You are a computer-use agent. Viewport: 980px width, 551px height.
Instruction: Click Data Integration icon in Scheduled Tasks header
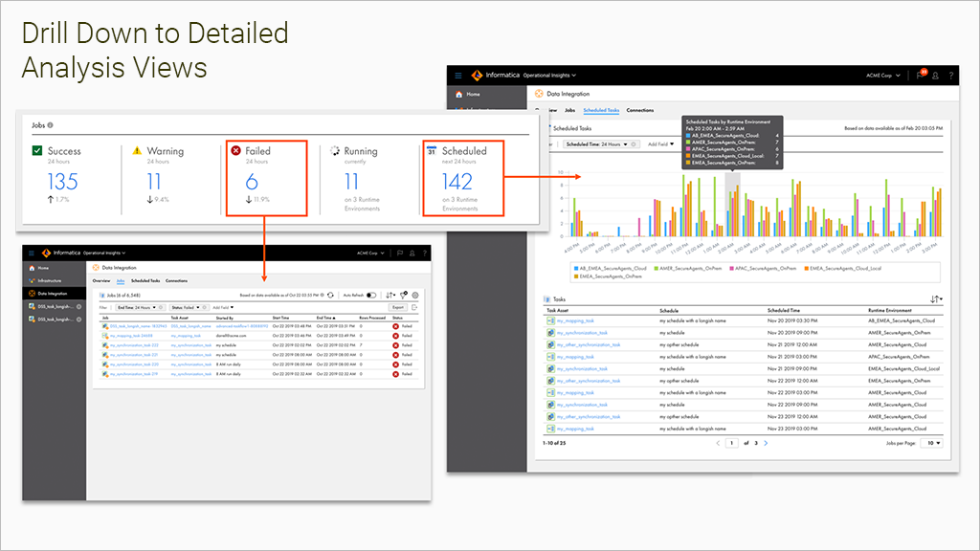pyautogui.click(x=539, y=94)
